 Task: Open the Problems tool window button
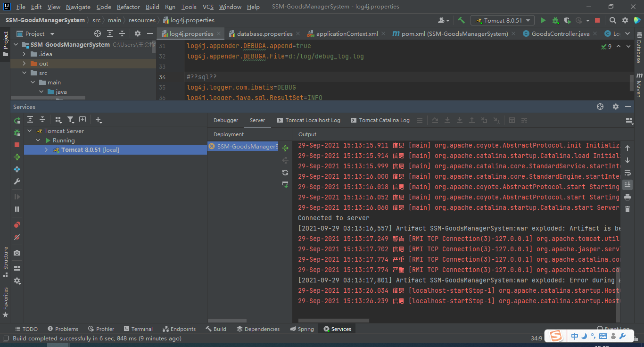pyautogui.click(x=62, y=329)
